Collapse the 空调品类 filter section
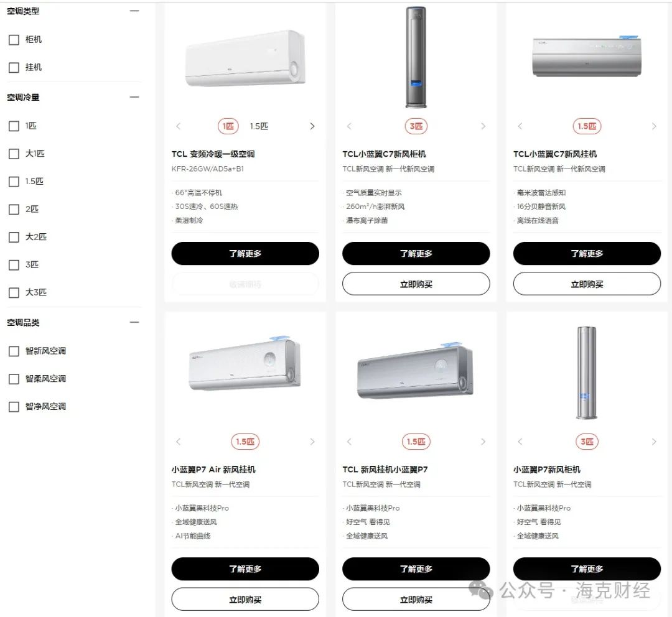This screenshot has width=672, height=617. click(x=134, y=322)
